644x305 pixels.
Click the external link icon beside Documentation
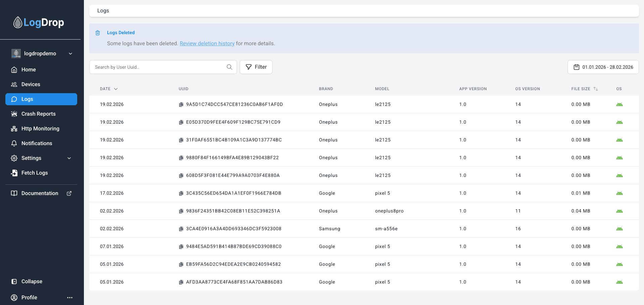pyautogui.click(x=69, y=193)
